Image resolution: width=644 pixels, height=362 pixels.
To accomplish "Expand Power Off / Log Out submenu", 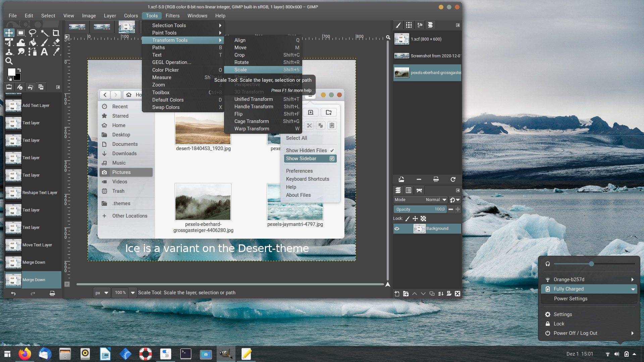I will 632,333.
